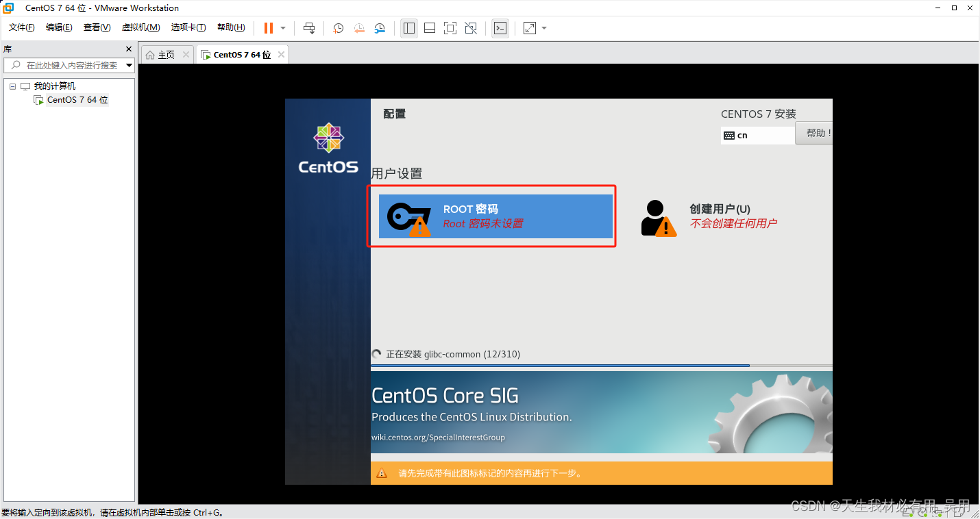Send Ctrl+Alt+Del to the virtual machine

click(x=309, y=28)
